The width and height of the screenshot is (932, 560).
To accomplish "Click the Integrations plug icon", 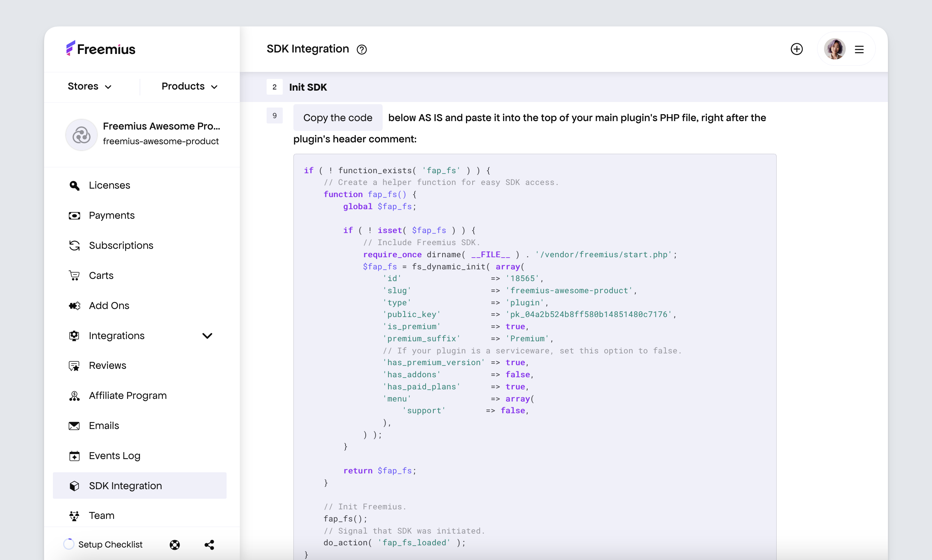I will tap(75, 335).
